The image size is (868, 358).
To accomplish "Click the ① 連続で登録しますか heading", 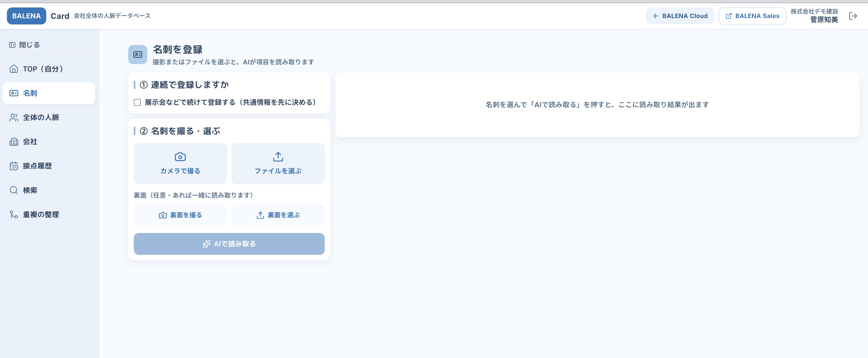I will tap(184, 85).
